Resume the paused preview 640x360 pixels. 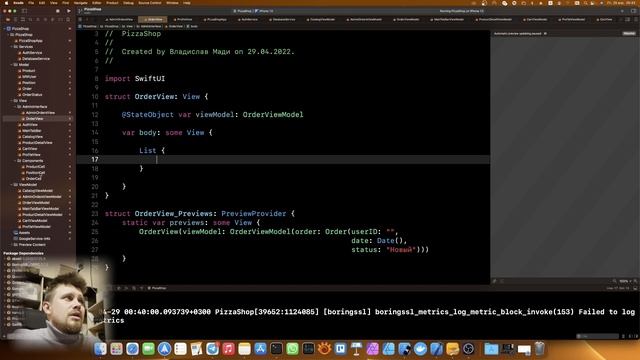[x=629, y=33]
